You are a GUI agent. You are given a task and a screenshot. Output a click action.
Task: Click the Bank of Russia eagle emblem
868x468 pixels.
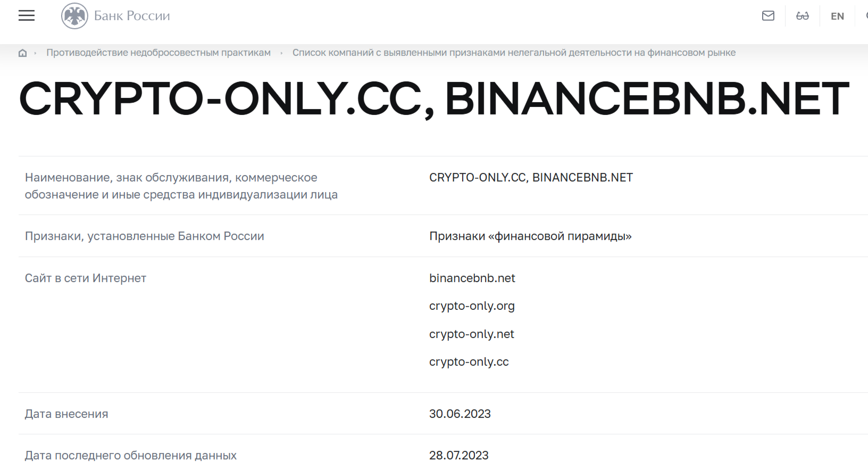pos(74,16)
